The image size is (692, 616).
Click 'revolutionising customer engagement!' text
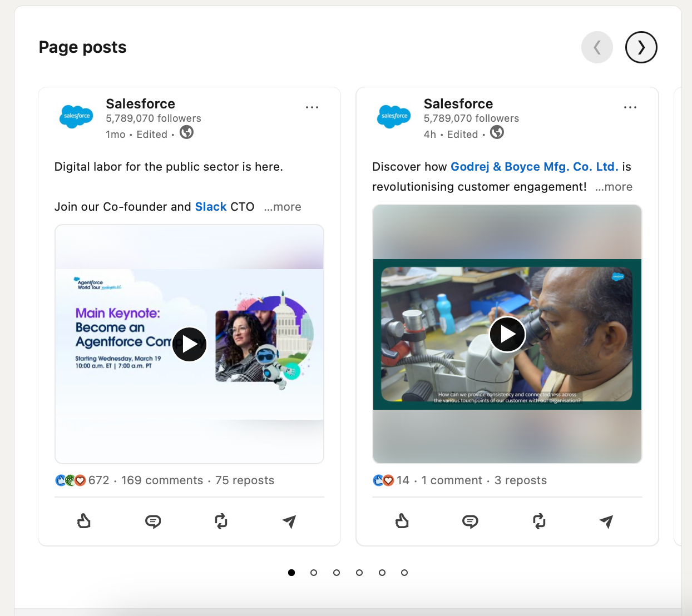tap(480, 187)
